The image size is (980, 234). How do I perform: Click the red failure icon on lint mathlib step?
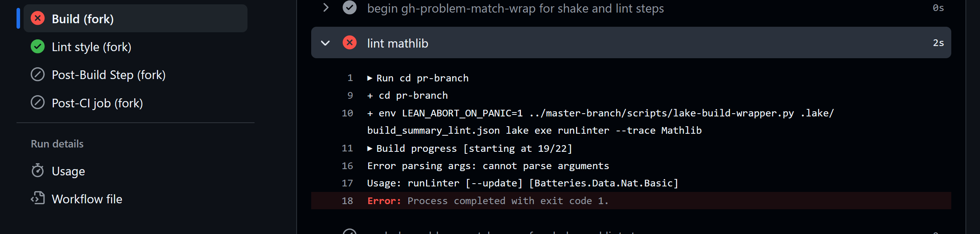pos(349,43)
